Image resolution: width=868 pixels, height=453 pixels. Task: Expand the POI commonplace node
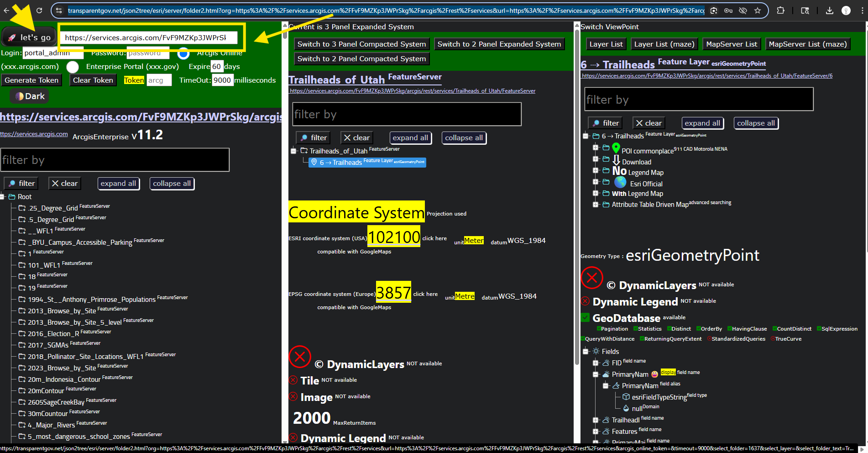[x=596, y=147]
